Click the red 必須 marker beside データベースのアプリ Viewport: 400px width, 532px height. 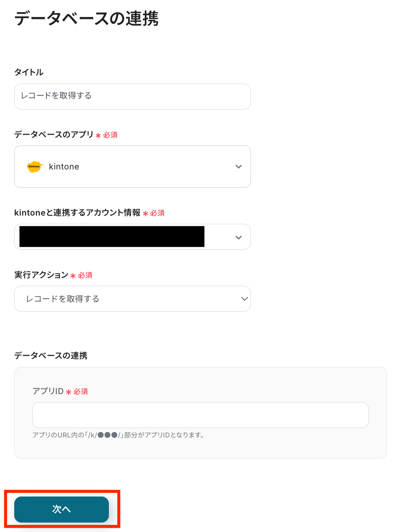click(110, 135)
